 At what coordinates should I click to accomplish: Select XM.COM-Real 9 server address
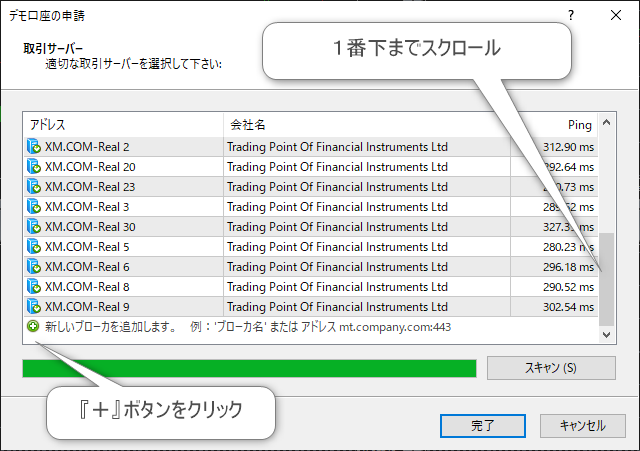(87, 307)
